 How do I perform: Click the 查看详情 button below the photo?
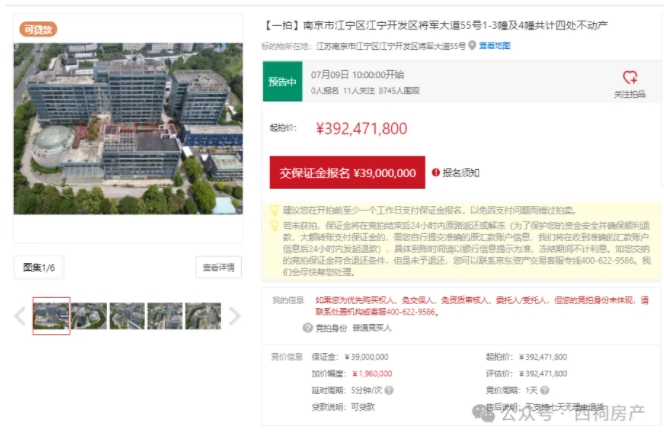(x=218, y=267)
